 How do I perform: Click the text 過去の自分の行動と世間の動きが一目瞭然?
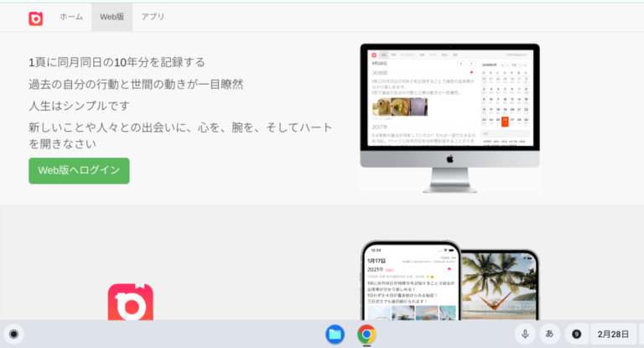(136, 84)
